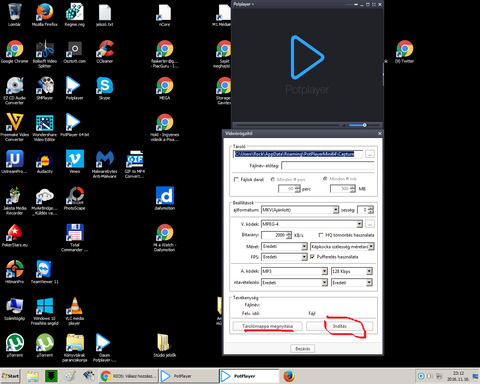480x384 pixels.
Task: Choose the Minden # mb radio option
Action: pos(325,179)
